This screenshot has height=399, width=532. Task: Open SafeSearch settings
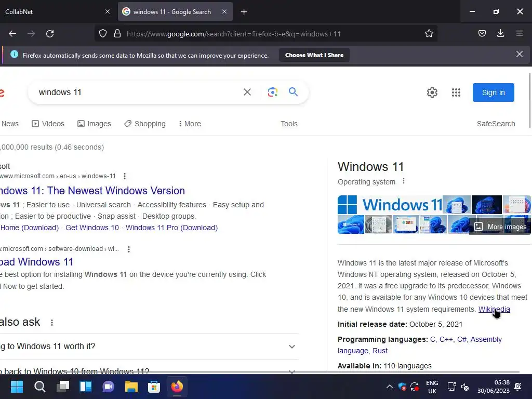pos(496,124)
